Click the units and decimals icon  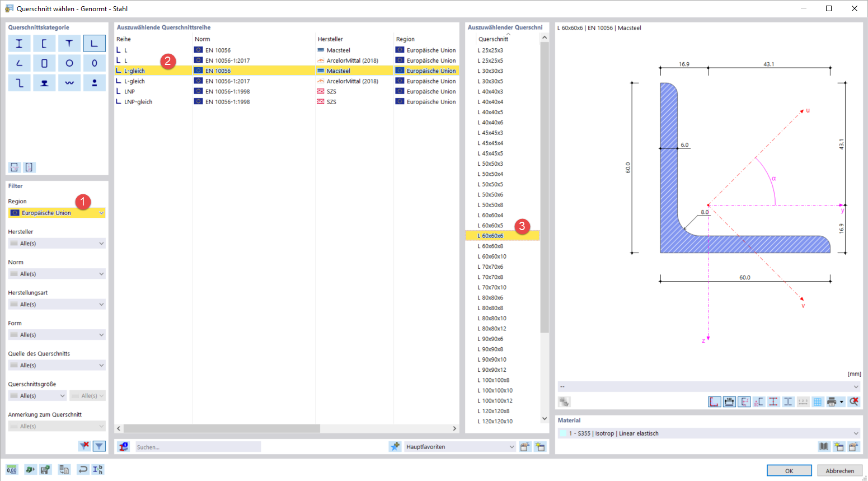pos(12,469)
